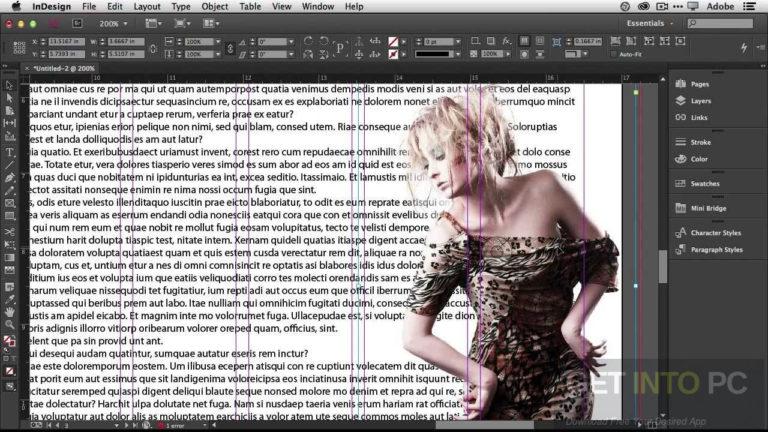Open the Essentials workspace switcher
This screenshot has height=432, width=768.
tap(650, 23)
